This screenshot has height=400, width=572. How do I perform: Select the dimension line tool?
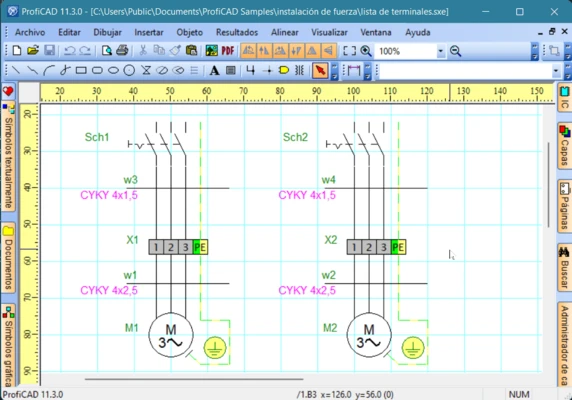[x=353, y=70]
